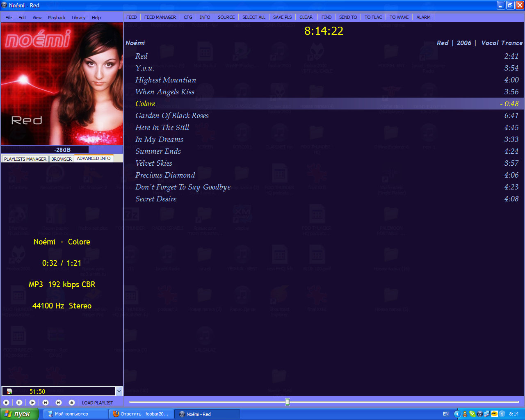
Task: Select the track "Y.o.u."
Action: click(x=324, y=68)
